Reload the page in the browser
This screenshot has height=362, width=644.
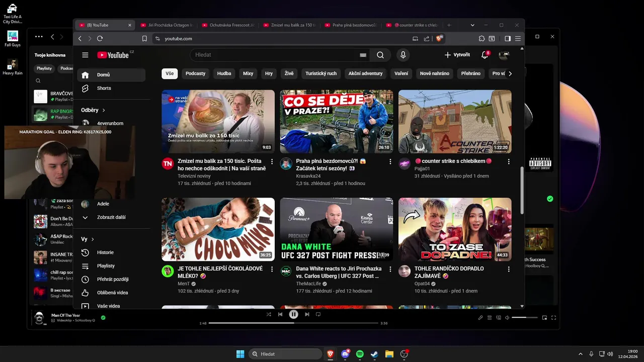[x=100, y=39]
